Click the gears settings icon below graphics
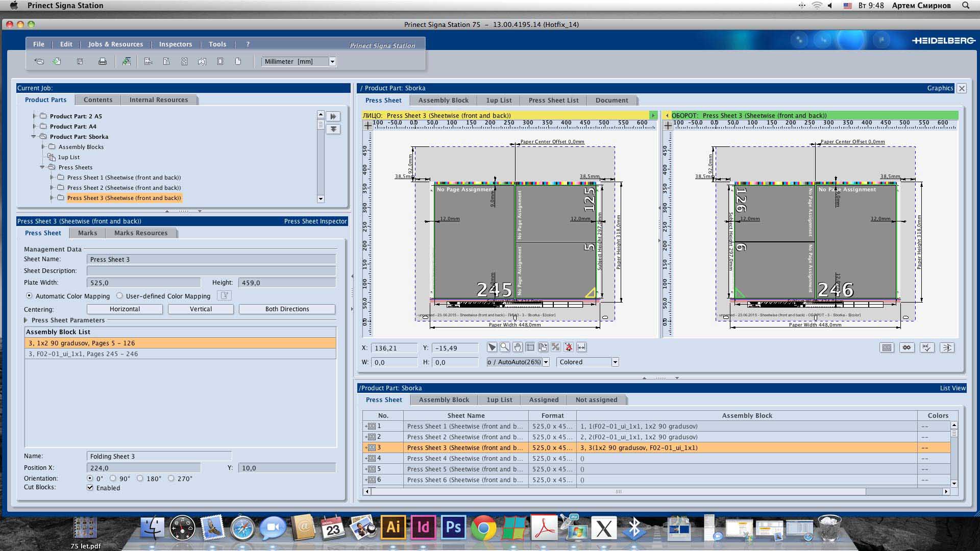The width and height of the screenshot is (980, 551). [x=906, y=347]
